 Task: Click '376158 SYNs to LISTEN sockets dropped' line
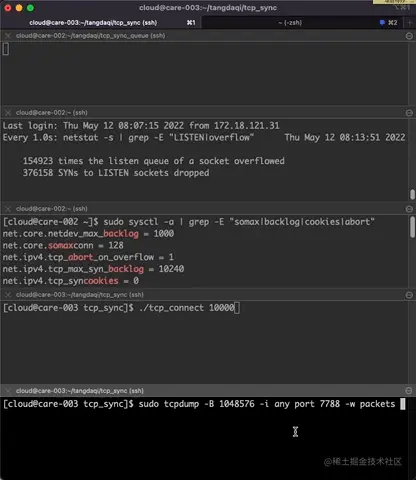pyautogui.click(x=116, y=173)
